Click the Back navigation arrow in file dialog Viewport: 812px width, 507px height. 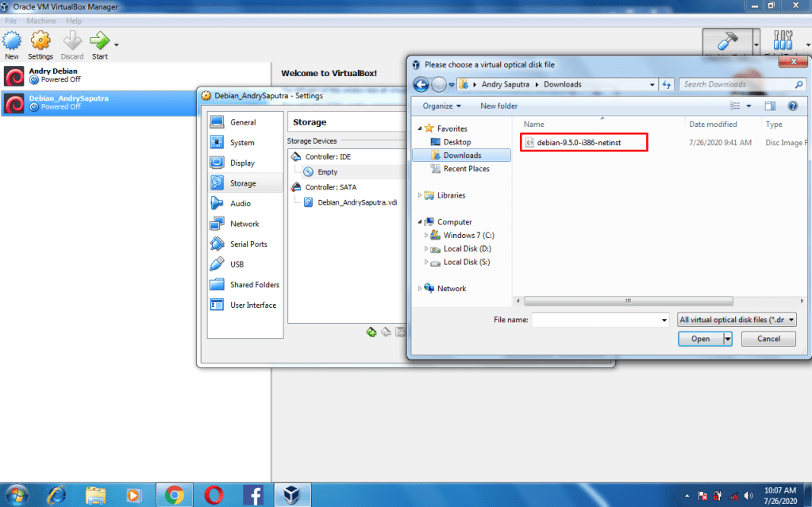(421, 84)
